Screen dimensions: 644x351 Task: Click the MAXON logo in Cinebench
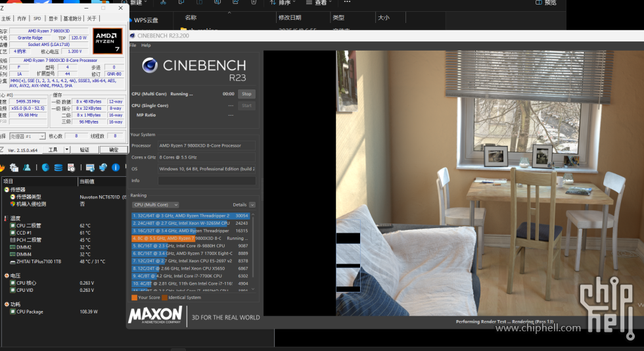click(155, 316)
